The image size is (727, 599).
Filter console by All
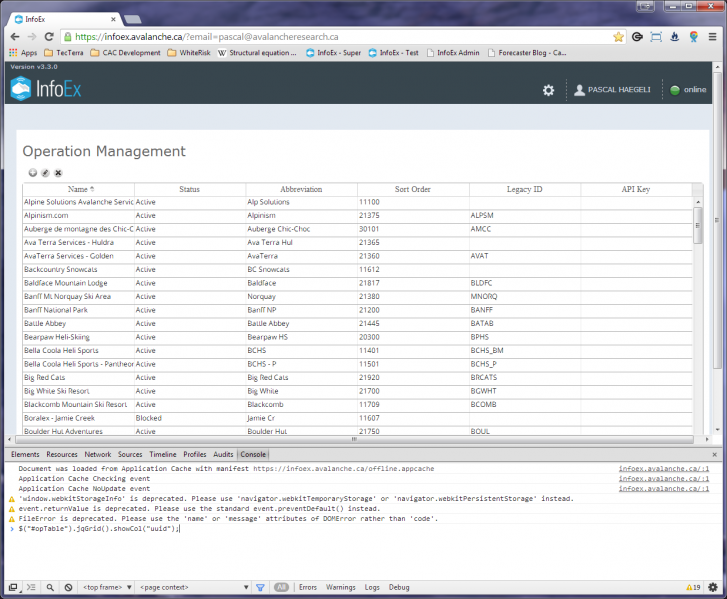pyautogui.click(x=281, y=587)
